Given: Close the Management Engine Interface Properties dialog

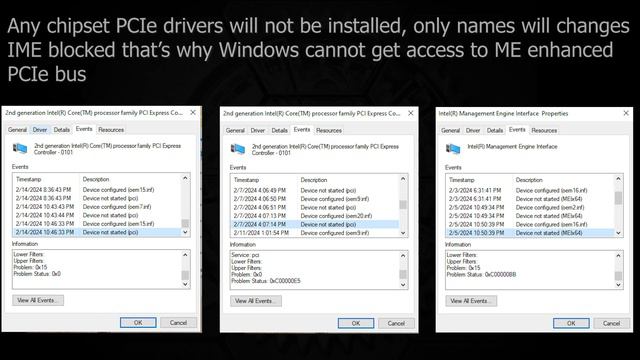Looking at the screenshot, I should [626, 113].
